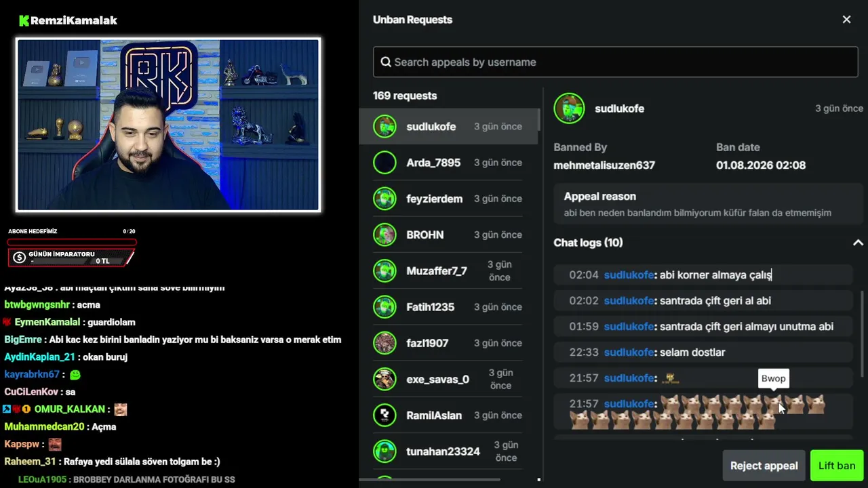Click the ban date 01.08.2026 02:08
Screen dimensions: 868x488
coord(761,165)
